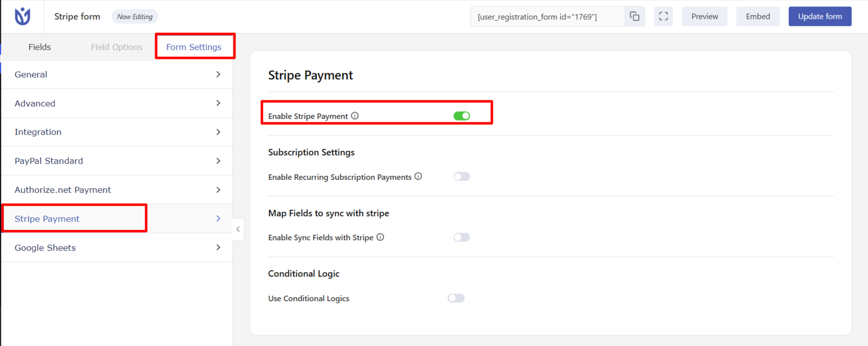This screenshot has width=868, height=346.
Task: Expand the Advanced settings chevron
Action: pos(218,103)
